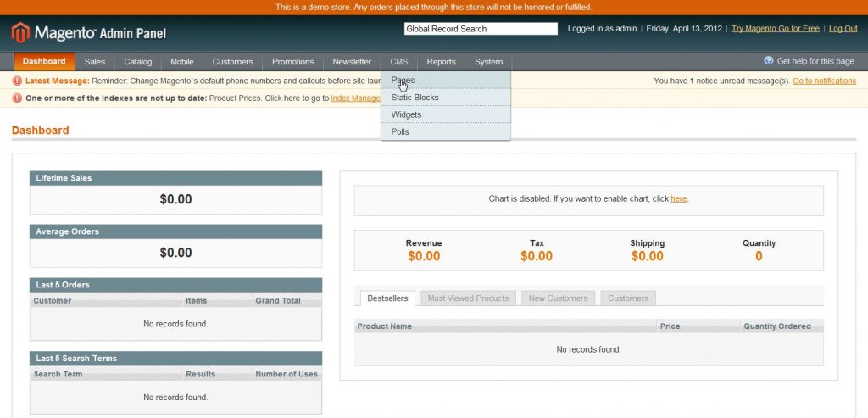This screenshot has height=418, width=868.
Task: Expand the Sales menu
Action: pos(95,62)
